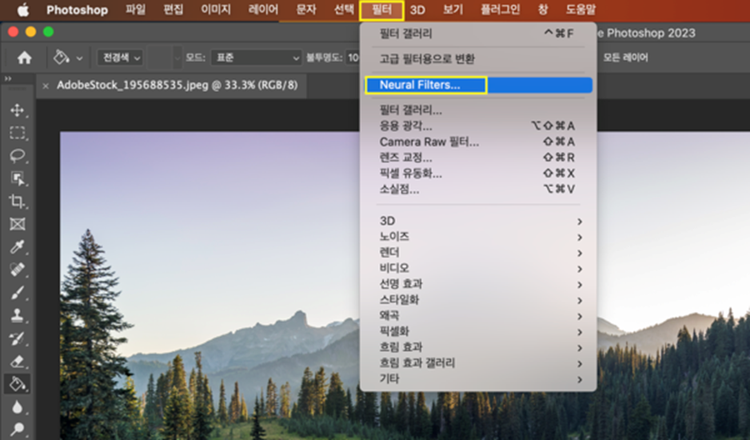This screenshot has height=440, width=750.
Task: Expand the 흐림 효과 갤러리 submenu
Action: [x=478, y=363]
